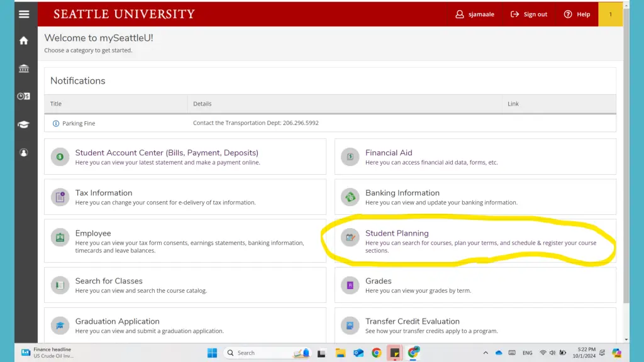The width and height of the screenshot is (644, 362).
Task: Click the Parking Fine notification title
Action: (x=79, y=123)
